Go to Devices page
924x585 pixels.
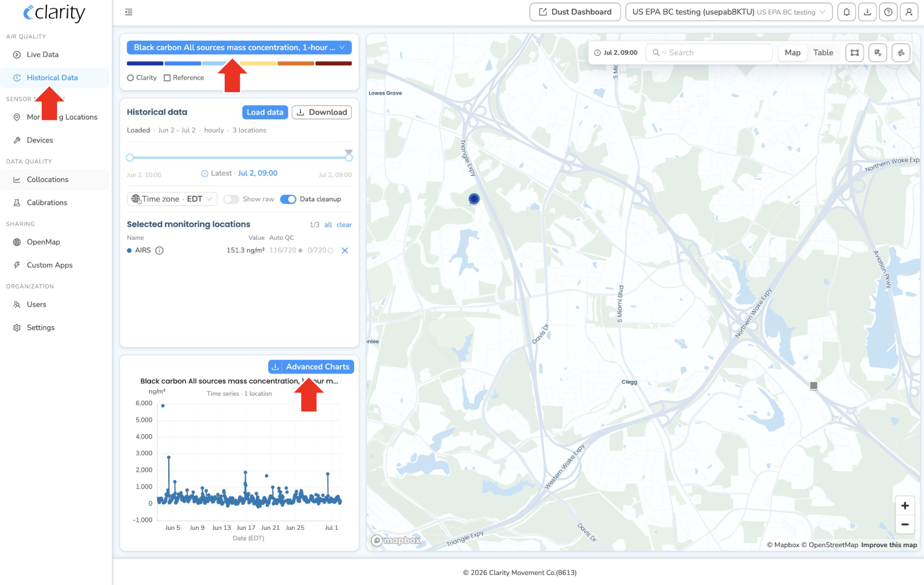pyautogui.click(x=55, y=140)
